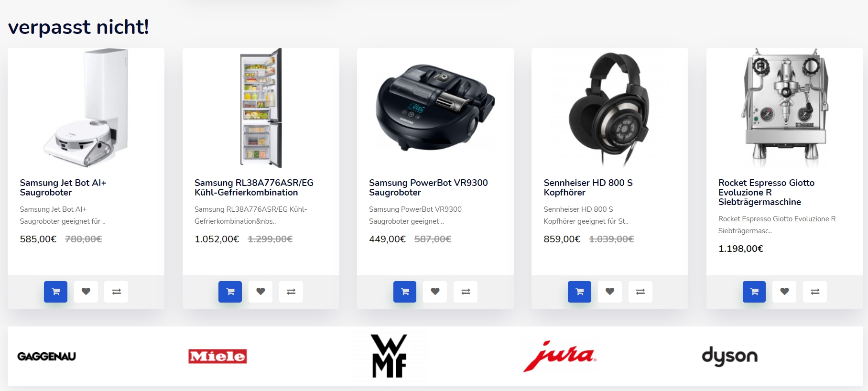Image resolution: width=868 pixels, height=391 pixels.
Task: Open the Jura brand logo
Action: click(560, 356)
